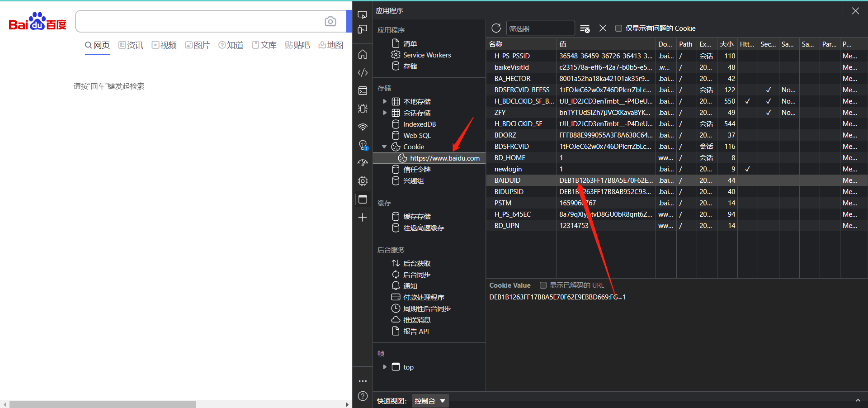Switch to 贴吧 search tab
Viewport: 868px width, 408px height.
point(297,45)
